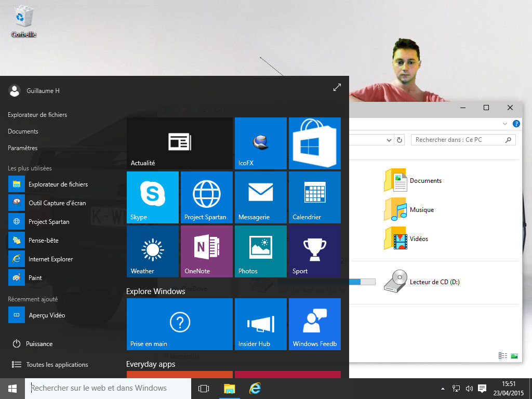Open the Calendrier tile
Image resolution: width=532 pixels, height=399 pixels.
(x=314, y=197)
